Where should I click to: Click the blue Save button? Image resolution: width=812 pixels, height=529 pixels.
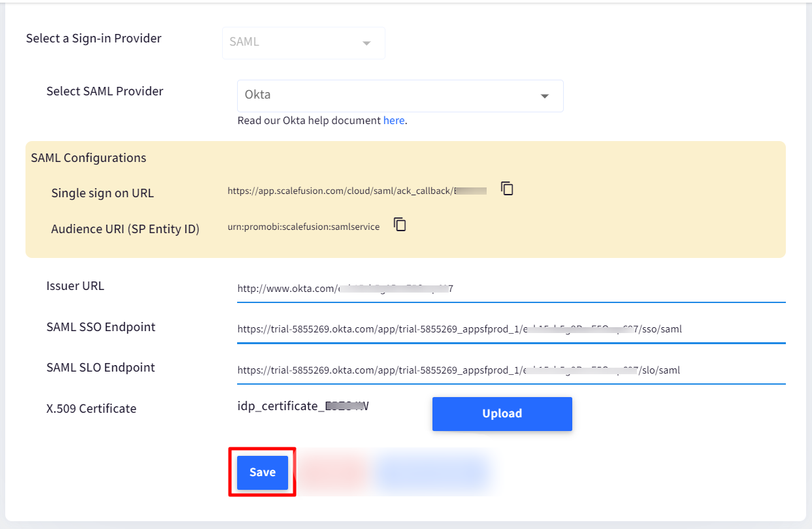pos(262,472)
